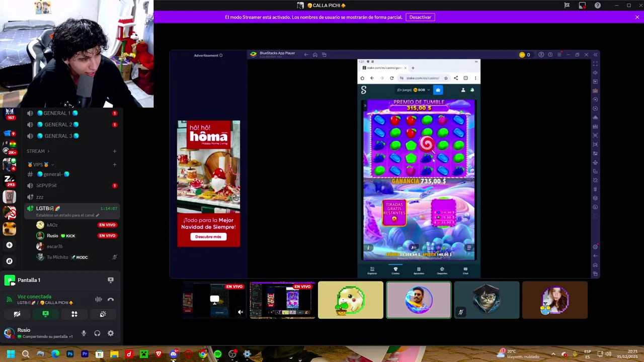The height and width of the screenshot is (362, 644).
Task: Open Discord user settings gear
Action: click(x=111, y=333)
